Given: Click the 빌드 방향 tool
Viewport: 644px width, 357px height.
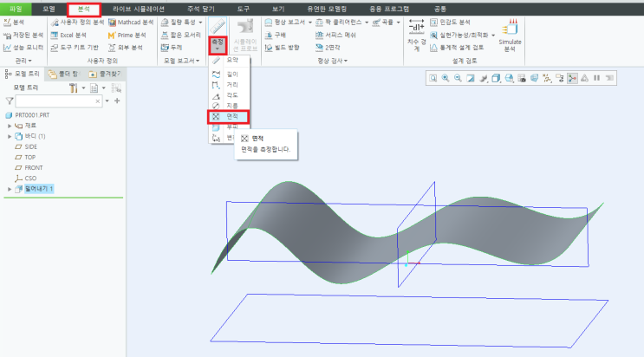Looking at the screenshot, I should coord(283,48).
